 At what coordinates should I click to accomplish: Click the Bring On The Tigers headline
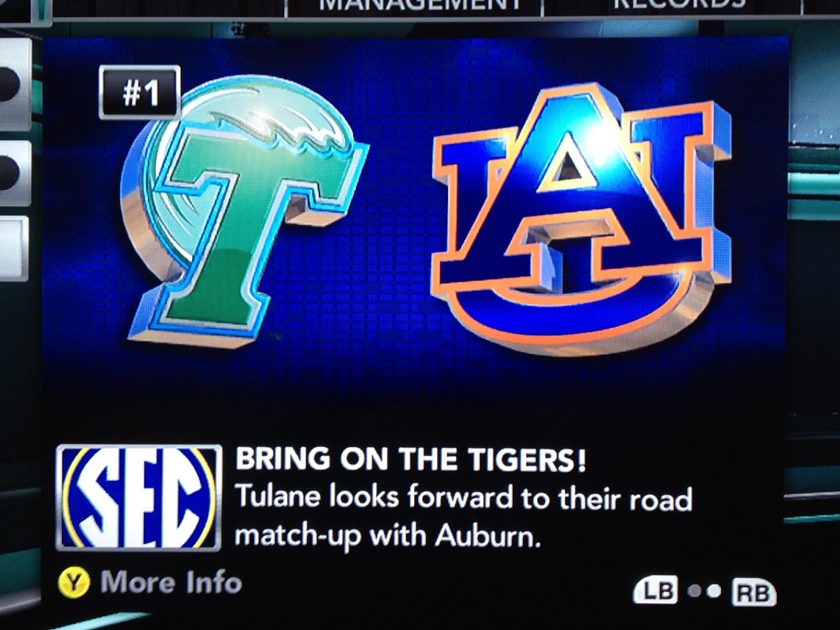tap(411, 460)
